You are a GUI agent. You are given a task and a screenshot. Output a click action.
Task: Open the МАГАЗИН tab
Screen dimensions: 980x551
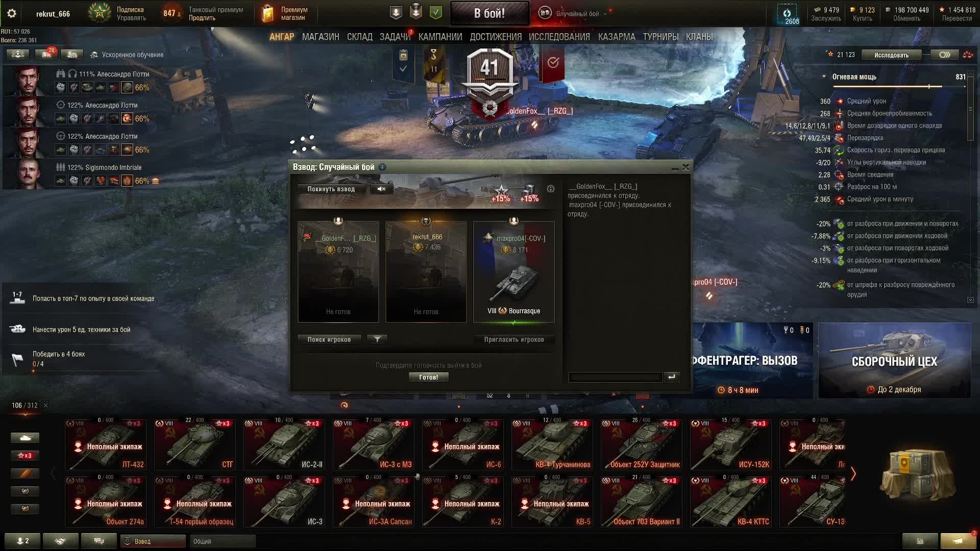(321, 37)
